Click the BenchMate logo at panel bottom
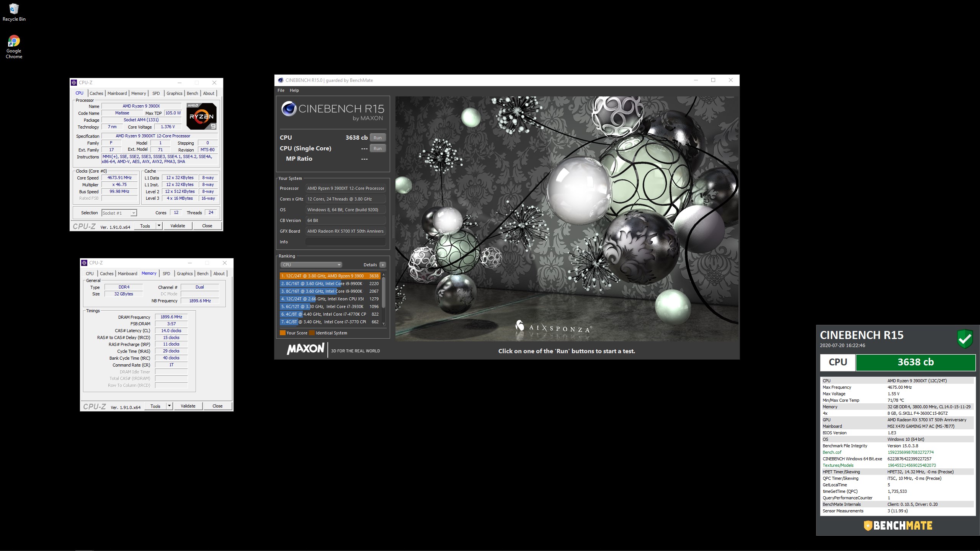 tap(898, 526)
